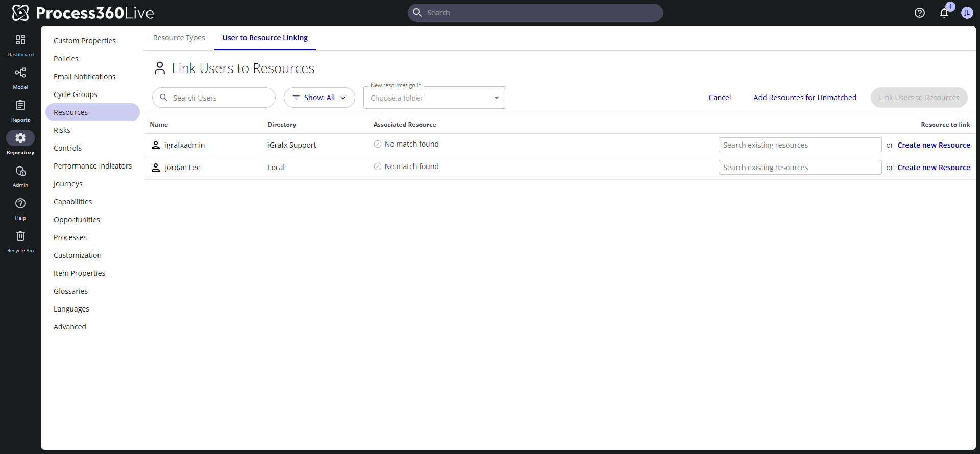Click the Process360 Live logo
This screenshot has height=454, width=980.
(x=83, y=13)
